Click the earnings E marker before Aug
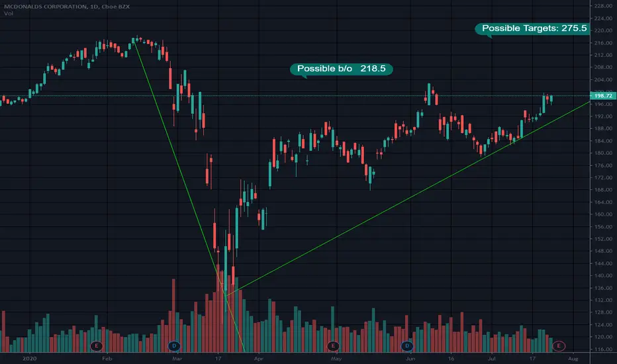The height and width of the screenshot is (364, 617). coord(558,346)
